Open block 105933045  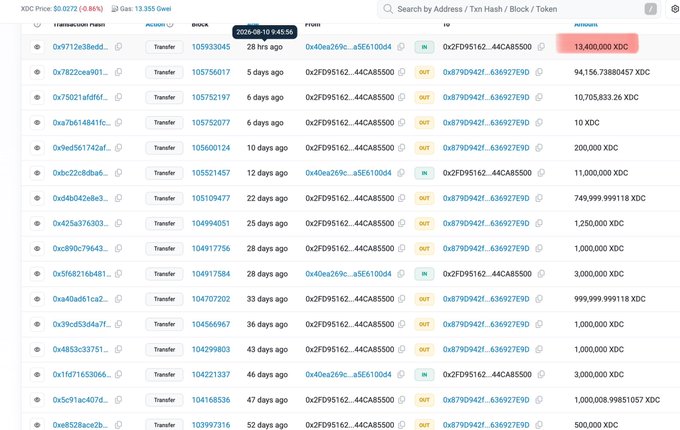tap(211, 47)
